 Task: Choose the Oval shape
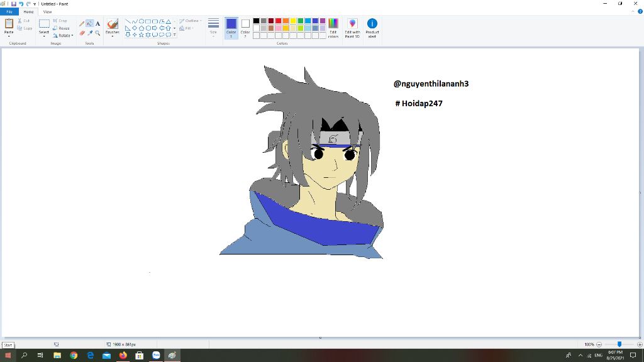(142, 21)
